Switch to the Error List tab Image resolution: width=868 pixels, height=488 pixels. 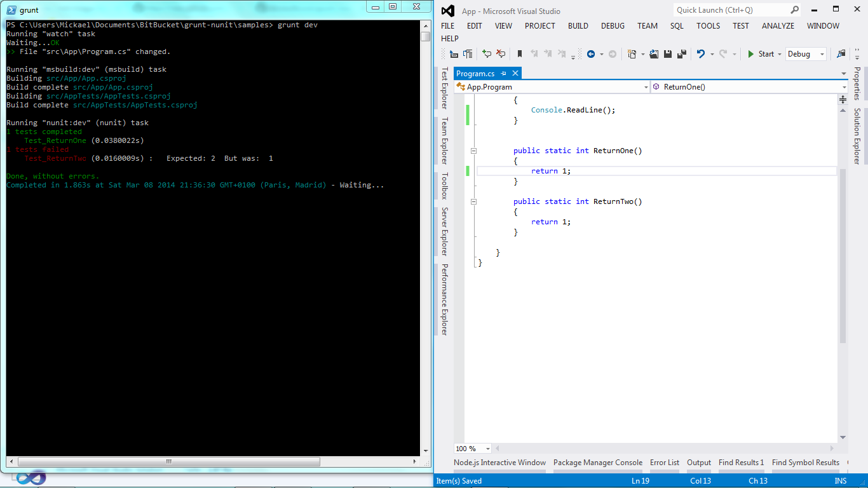[665, 463]
